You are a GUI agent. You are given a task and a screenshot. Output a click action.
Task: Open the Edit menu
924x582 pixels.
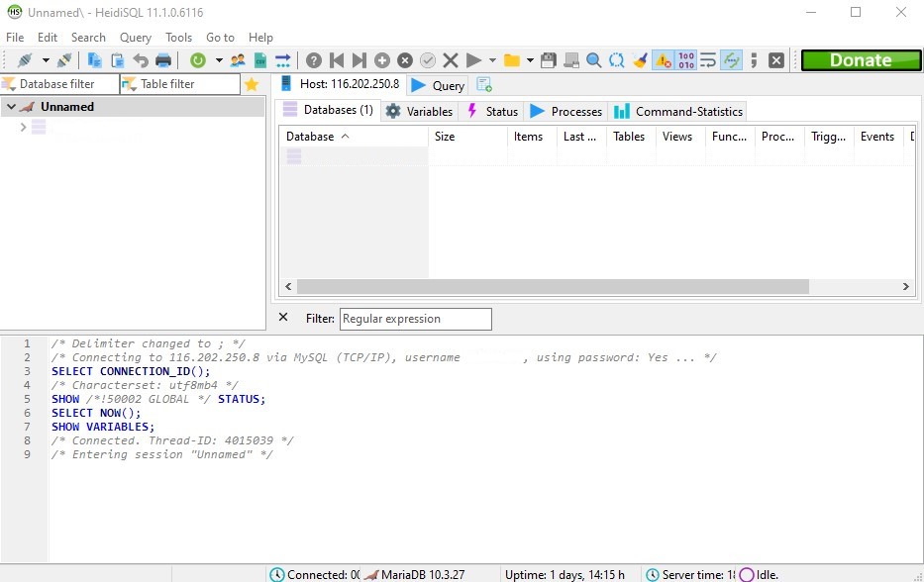point(48,37)
